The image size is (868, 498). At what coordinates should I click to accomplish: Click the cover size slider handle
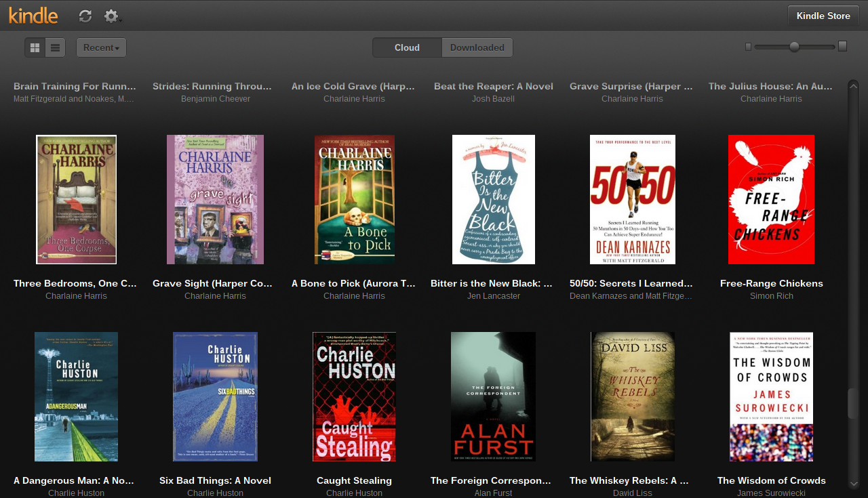point(794,47)
